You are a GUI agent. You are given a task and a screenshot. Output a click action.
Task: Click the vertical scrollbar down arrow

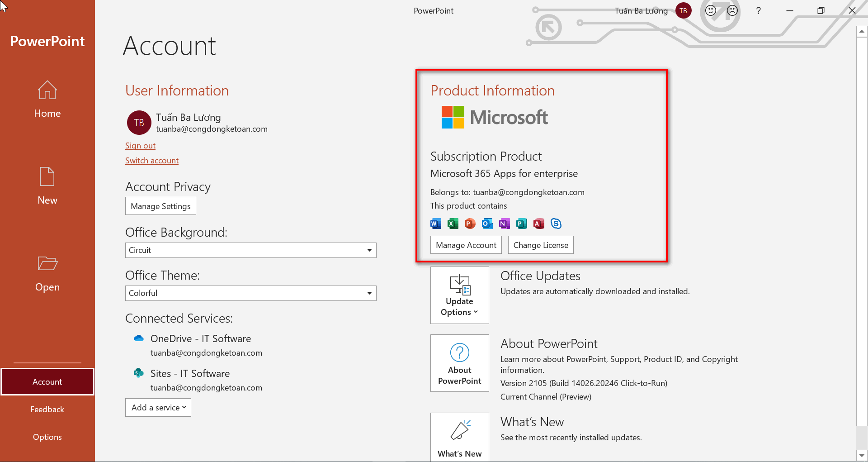[862, 455]
